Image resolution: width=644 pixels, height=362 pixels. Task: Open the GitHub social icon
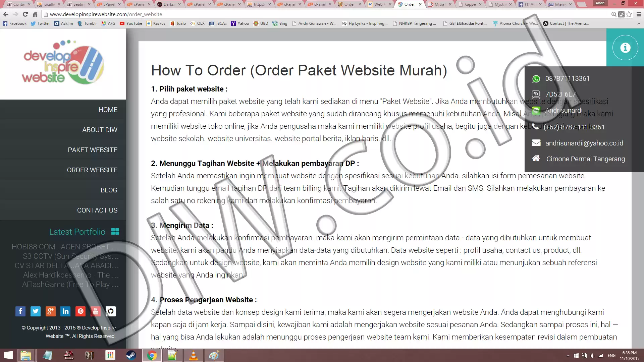111,311
